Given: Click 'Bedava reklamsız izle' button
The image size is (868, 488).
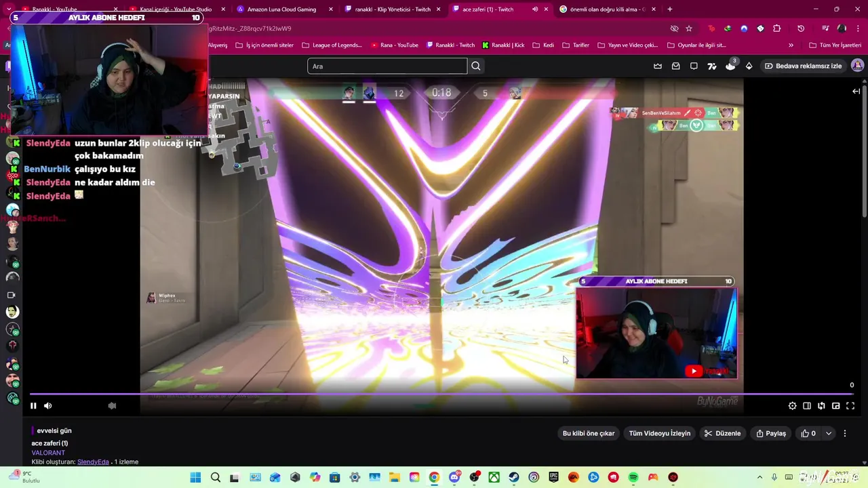Looking at the screenshot, I should click(803, 66).
